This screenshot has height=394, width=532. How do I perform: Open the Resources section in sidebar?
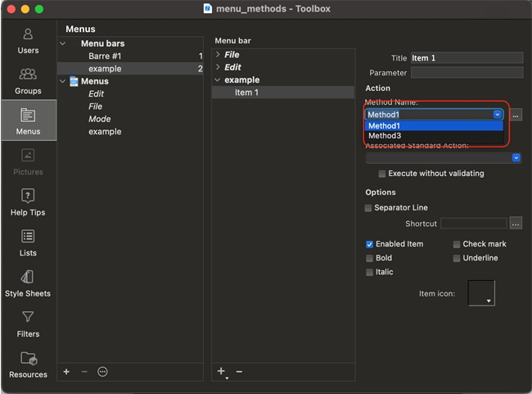[x=29, y=364]
